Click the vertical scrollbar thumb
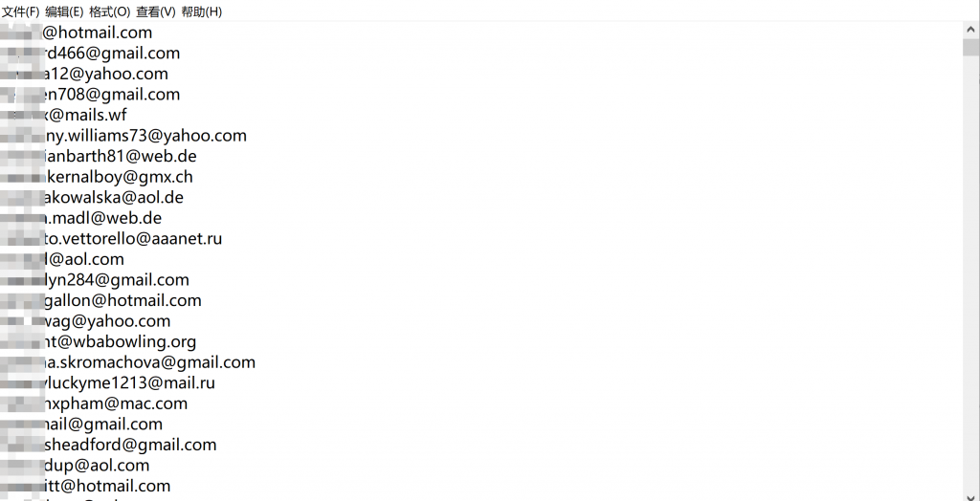Image resolution: width=980 pixels, height=501 pixels. tap(971, 47)
